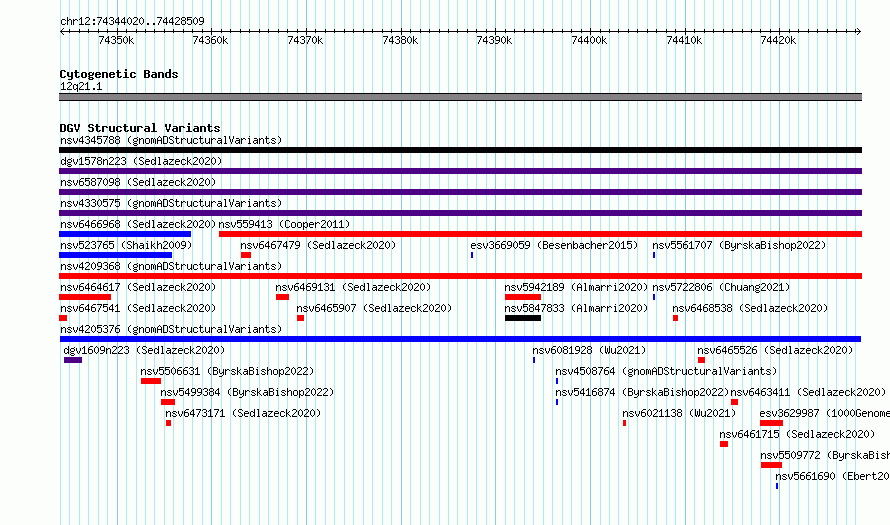The height and width of the screenshot is (525, 890).
Task: Click nsv5942189 Almarri2020 label
Action: [576, 287]
